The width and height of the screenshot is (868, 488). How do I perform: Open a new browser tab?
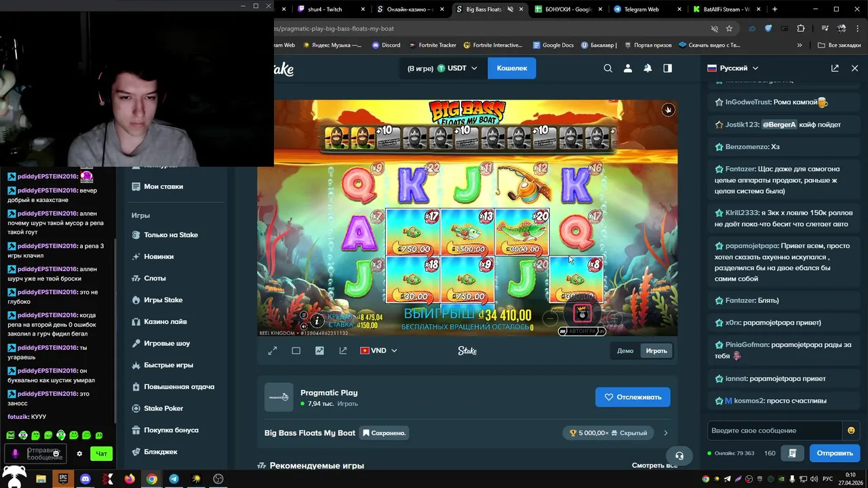pos(775,9)
